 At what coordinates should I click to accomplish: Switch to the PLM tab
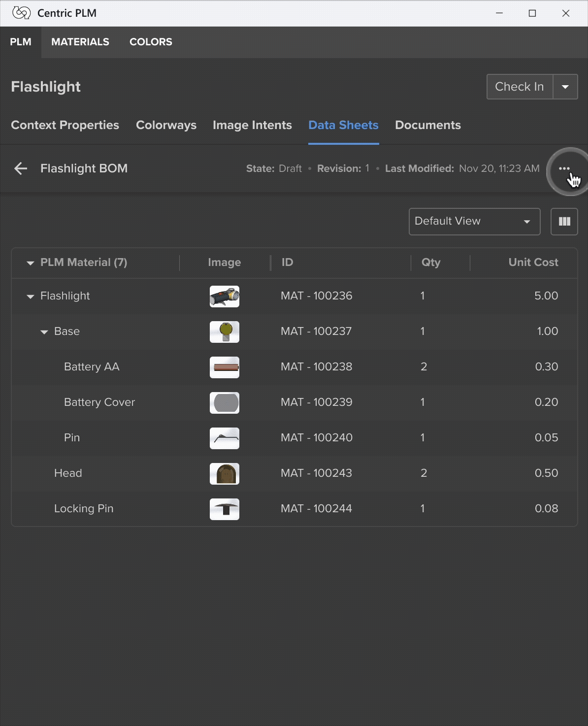pyautogui.click(x=21, y=42)
